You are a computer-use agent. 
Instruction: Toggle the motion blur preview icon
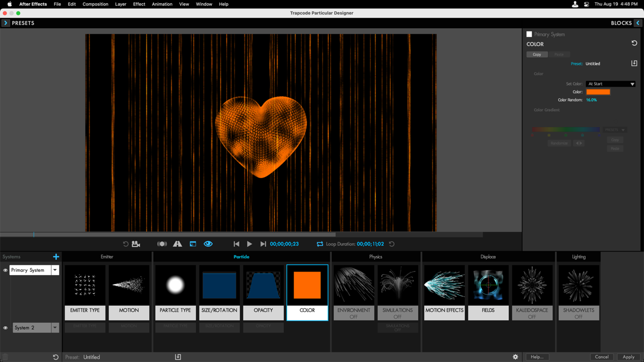[x=162, y=244]
